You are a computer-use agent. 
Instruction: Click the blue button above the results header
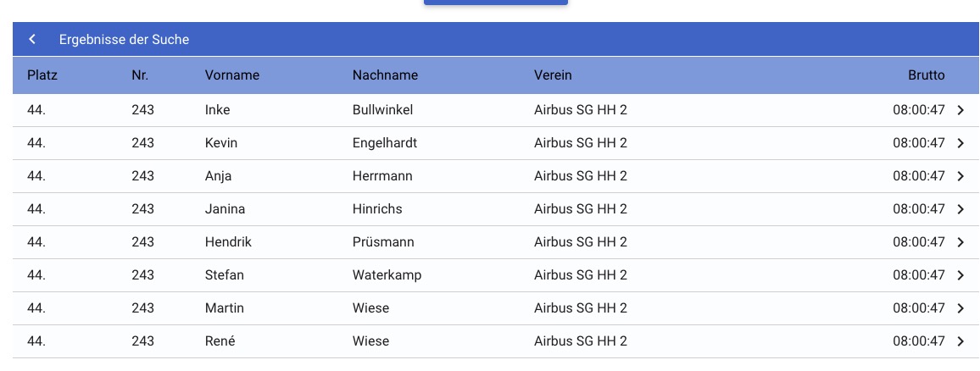pyautogui.click(x=495, y=3)
